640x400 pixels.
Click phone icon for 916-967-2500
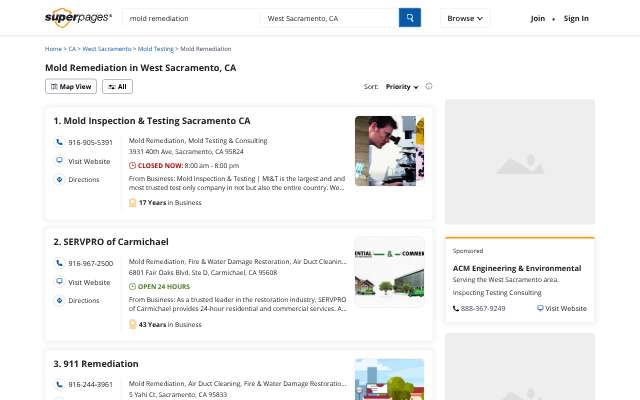60,263
